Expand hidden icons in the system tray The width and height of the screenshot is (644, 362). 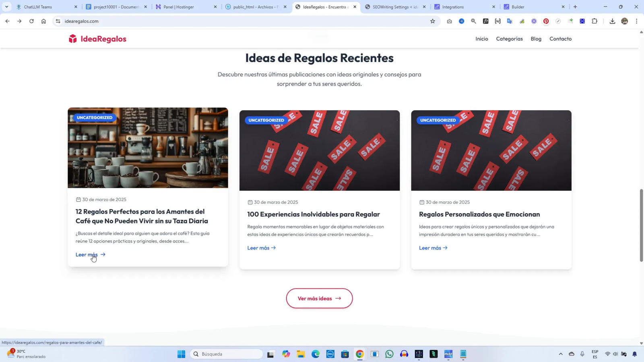tap(560, 354)
